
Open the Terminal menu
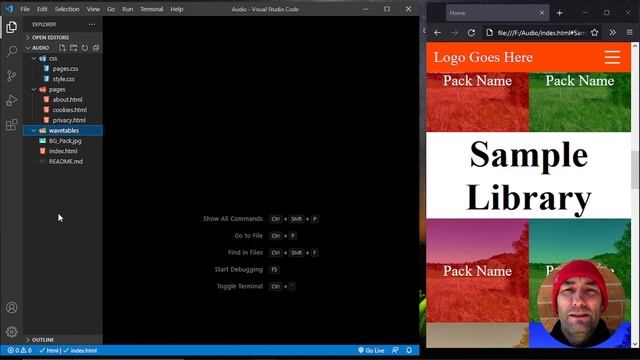click(x=151, y=9)
